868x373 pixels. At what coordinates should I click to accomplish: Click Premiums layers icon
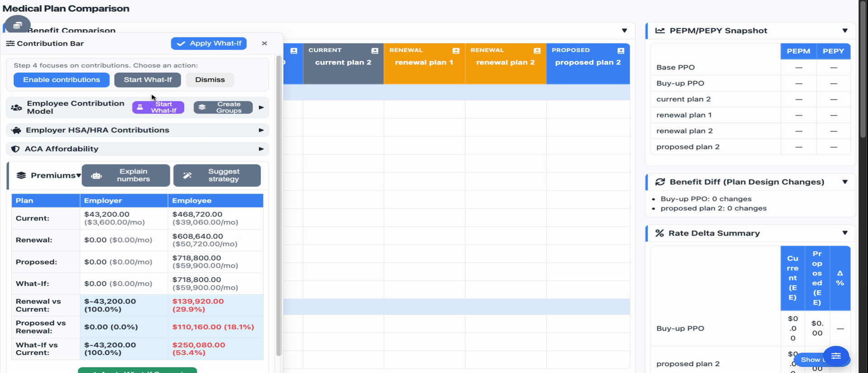(21, 175)
